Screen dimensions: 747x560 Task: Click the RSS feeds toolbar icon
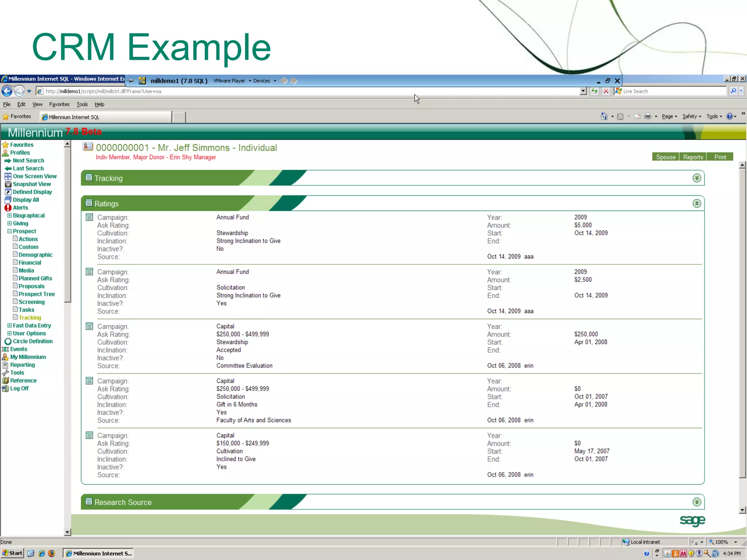point(620,117)
